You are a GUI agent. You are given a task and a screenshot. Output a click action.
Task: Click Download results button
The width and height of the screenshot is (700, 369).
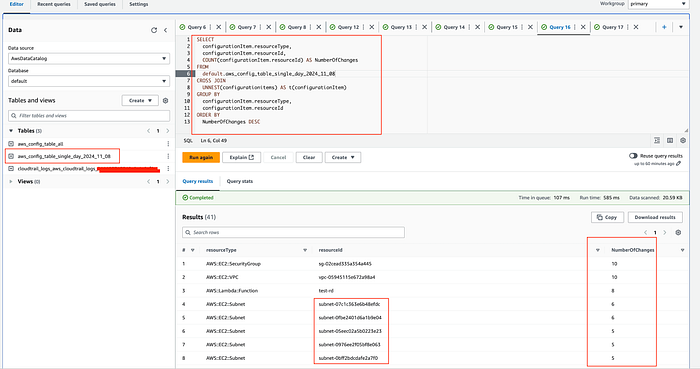point(655,217)
